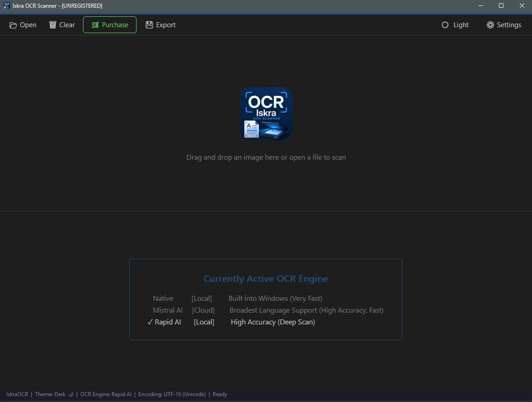Select the Mistral AI engine row
This screenshot has height=402, width=532.
(268, 310)
